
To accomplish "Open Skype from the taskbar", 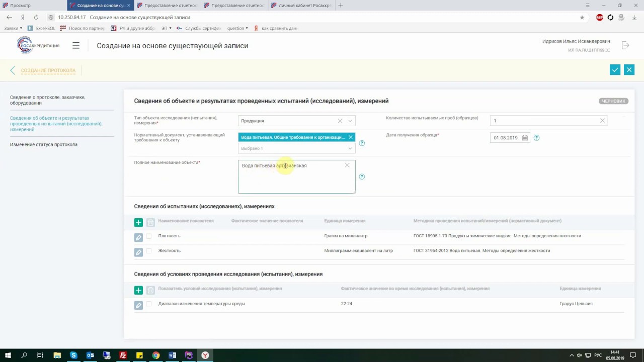I will 73,355.
